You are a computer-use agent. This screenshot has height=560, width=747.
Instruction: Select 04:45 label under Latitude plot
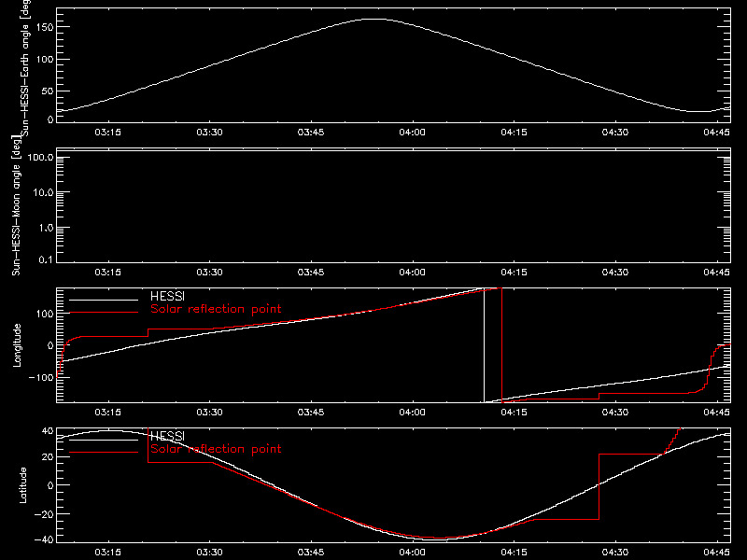[x=716, y=552]
